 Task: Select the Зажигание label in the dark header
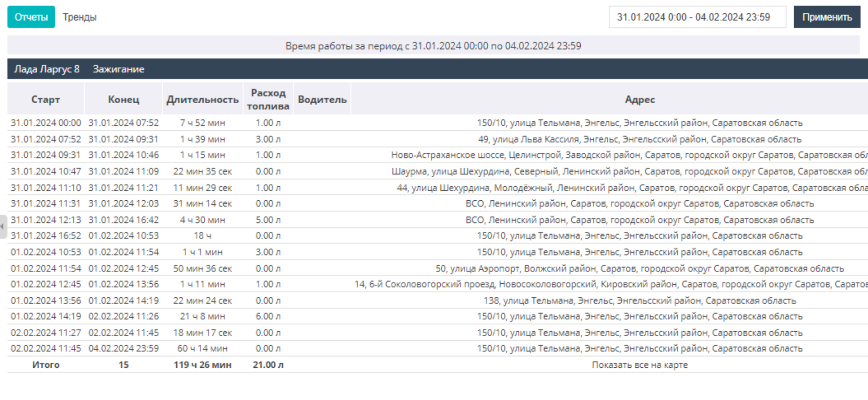pyautogui.click(x=118, y=69)
